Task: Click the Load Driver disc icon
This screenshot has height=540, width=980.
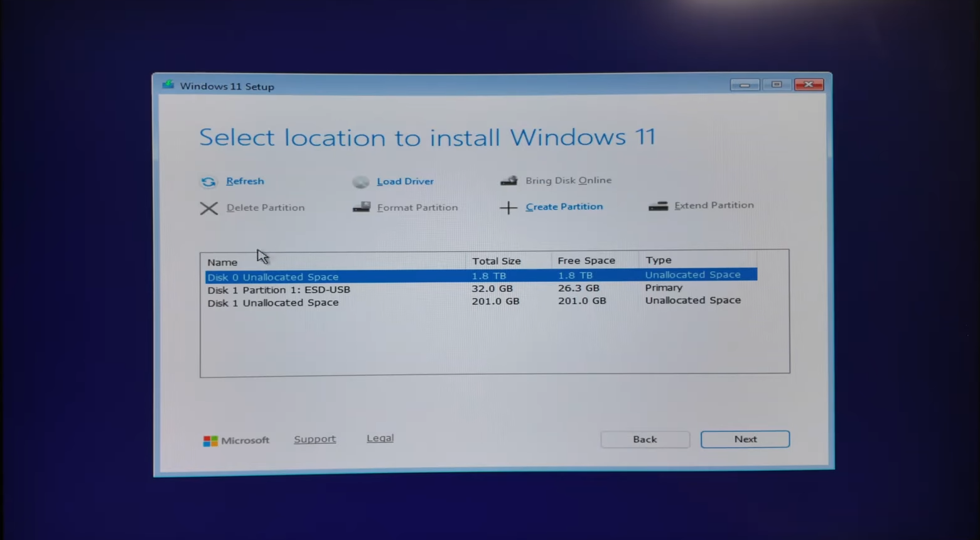Action: point(361,182)
